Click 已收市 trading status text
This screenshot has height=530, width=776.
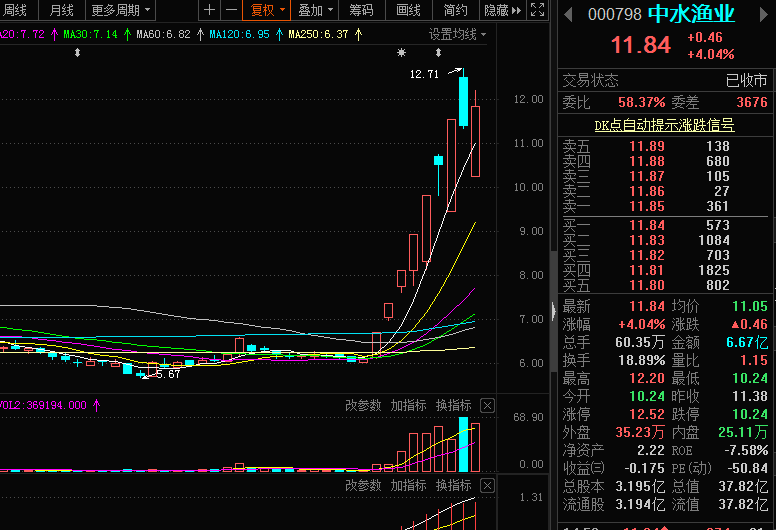point(746,80)
